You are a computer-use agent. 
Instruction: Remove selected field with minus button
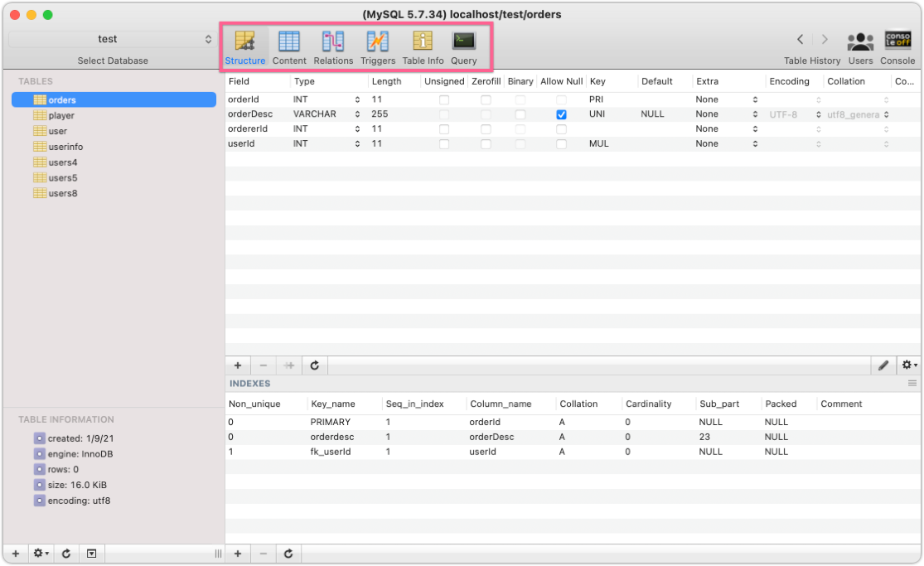pyautogui.click(x=264, y=365)
